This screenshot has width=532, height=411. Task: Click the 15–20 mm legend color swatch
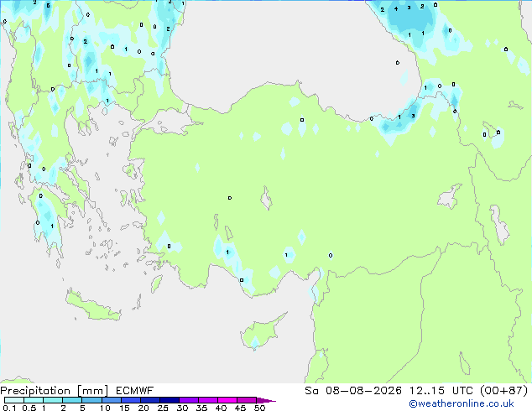tap(131, 400)
